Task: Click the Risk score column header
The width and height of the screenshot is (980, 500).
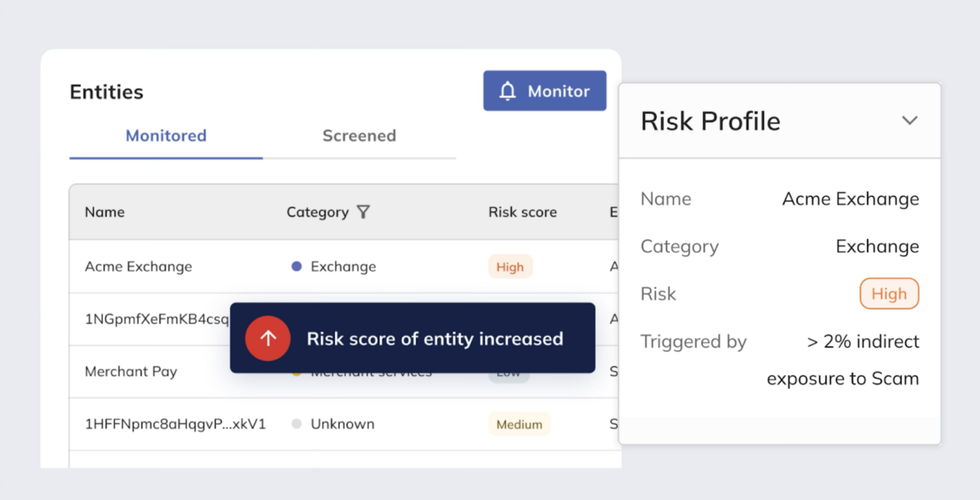Action: tap(522, 212)
